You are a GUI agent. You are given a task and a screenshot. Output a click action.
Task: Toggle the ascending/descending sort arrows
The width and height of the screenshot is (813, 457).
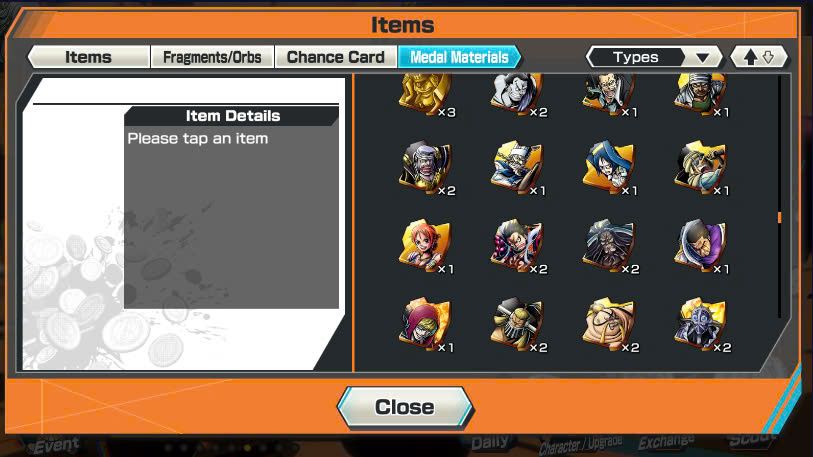point(759,57)
